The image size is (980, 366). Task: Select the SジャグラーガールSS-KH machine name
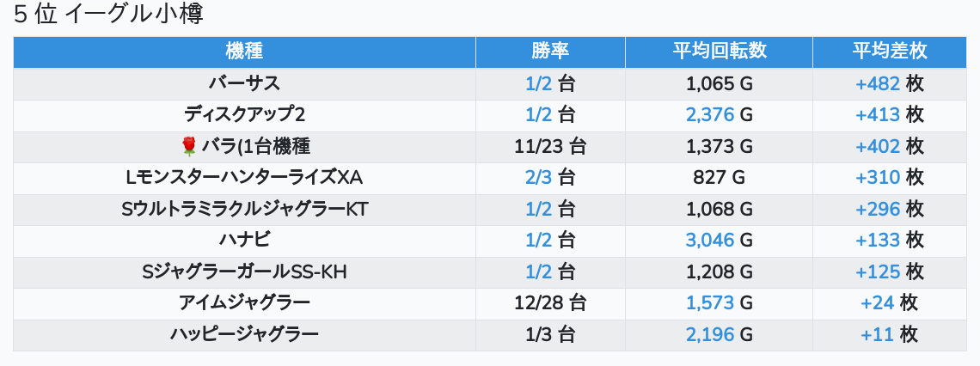tap(244, 272)
